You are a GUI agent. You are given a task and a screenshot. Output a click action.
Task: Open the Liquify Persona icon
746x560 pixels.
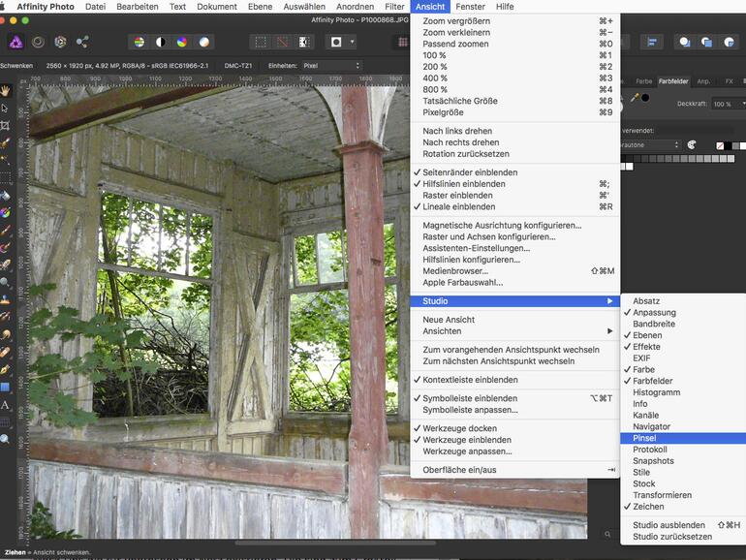click(x=38, y=42)
